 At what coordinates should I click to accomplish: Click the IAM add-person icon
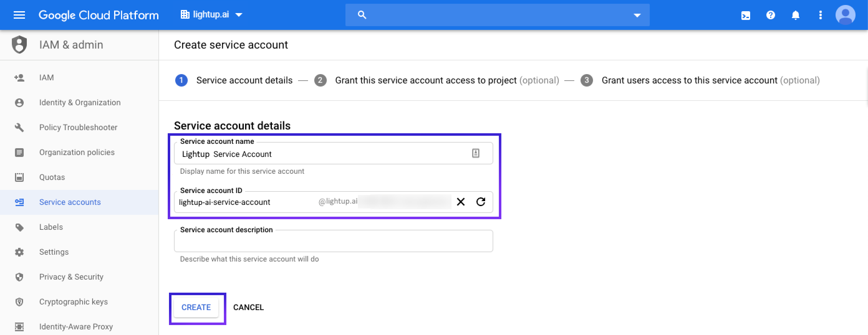[x=19, y=78]
